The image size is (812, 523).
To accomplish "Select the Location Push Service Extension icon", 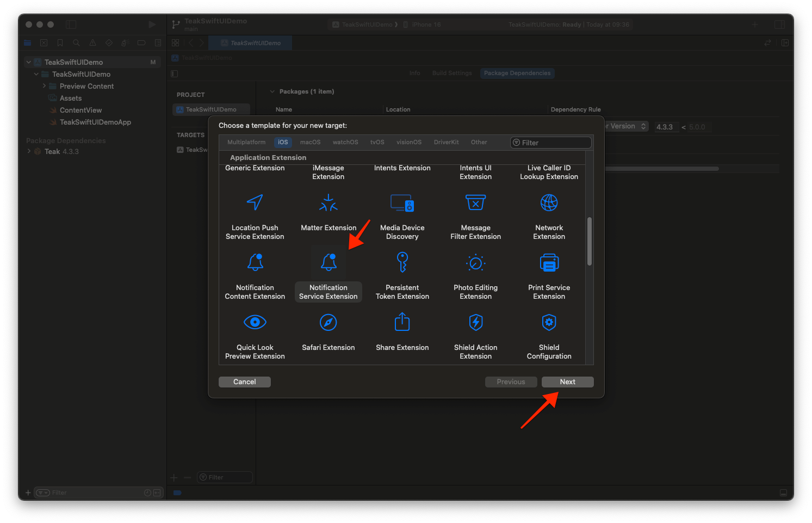I will coord(255,203).
